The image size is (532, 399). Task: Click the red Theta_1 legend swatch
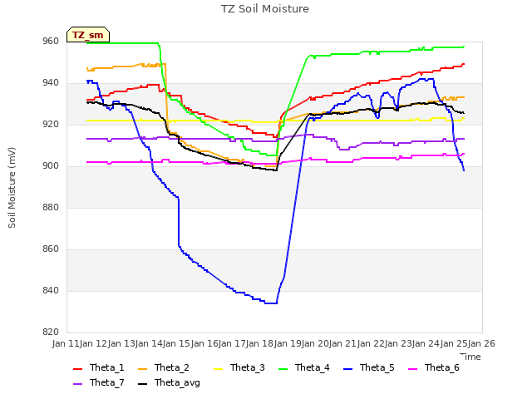(x=77, y=369)
